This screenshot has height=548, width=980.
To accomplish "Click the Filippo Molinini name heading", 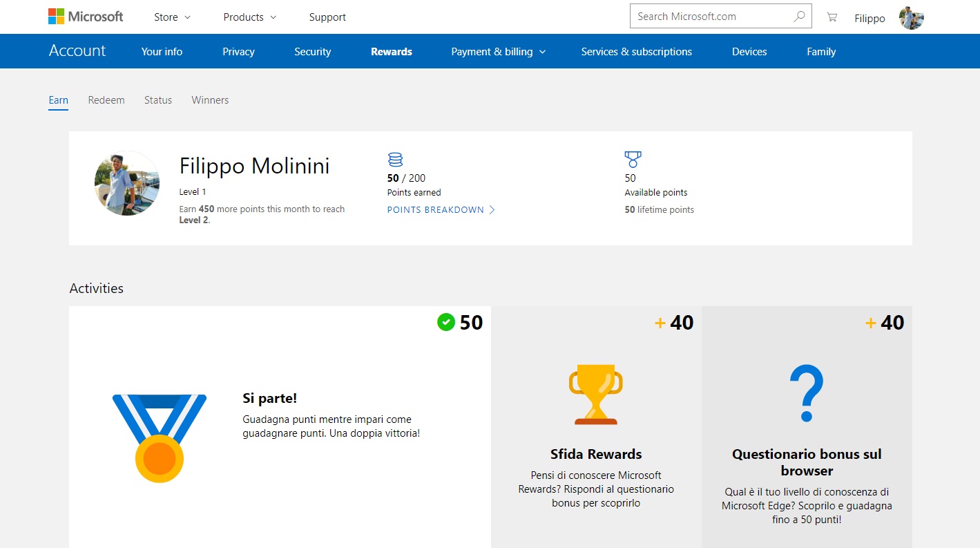I will pos(254,166).
